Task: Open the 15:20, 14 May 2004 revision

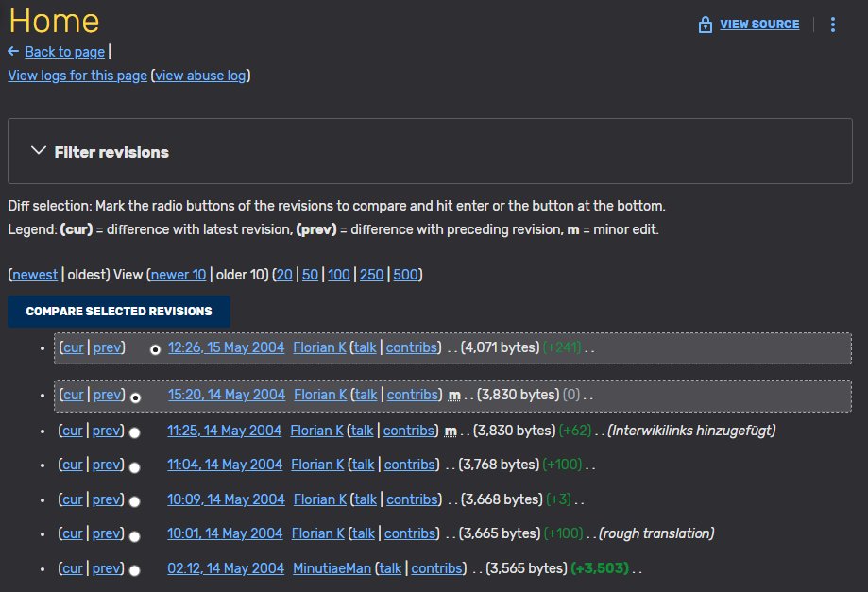Action: [x=227, y=395]
